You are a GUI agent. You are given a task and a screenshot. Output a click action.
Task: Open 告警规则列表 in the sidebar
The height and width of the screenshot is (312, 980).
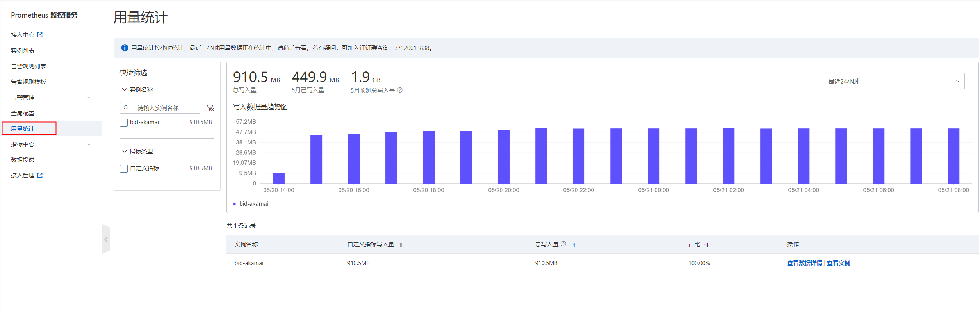coord(29,66)
